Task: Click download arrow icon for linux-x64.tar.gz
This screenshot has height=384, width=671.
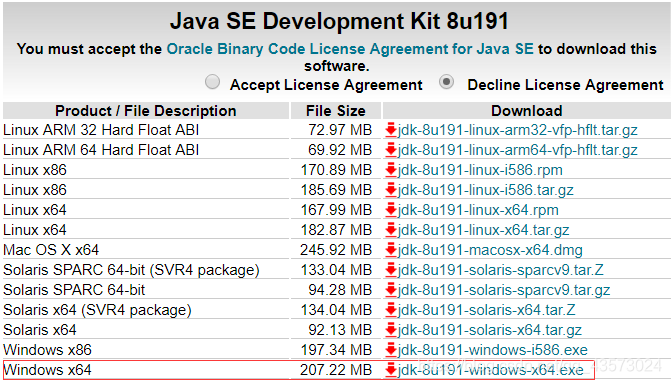Action: pyautogui.click(x=391, y=230)
